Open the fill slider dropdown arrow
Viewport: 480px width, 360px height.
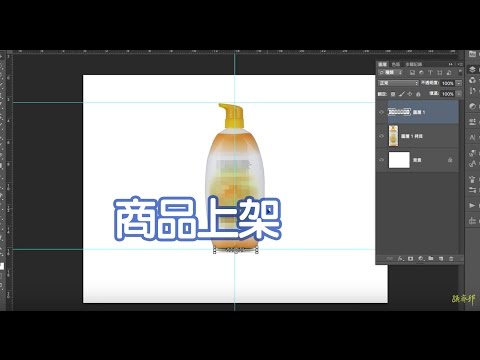coord(459,94)
